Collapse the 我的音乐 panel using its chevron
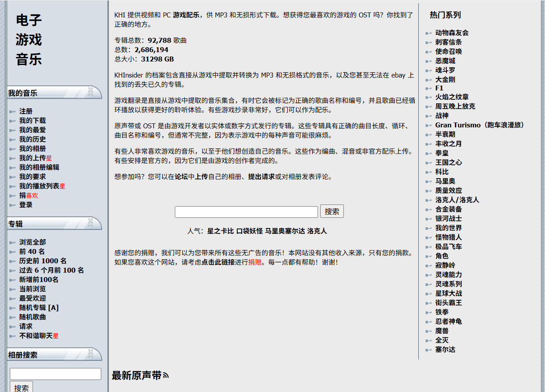Viewport: 545px width, 392px height. (91, 93)
